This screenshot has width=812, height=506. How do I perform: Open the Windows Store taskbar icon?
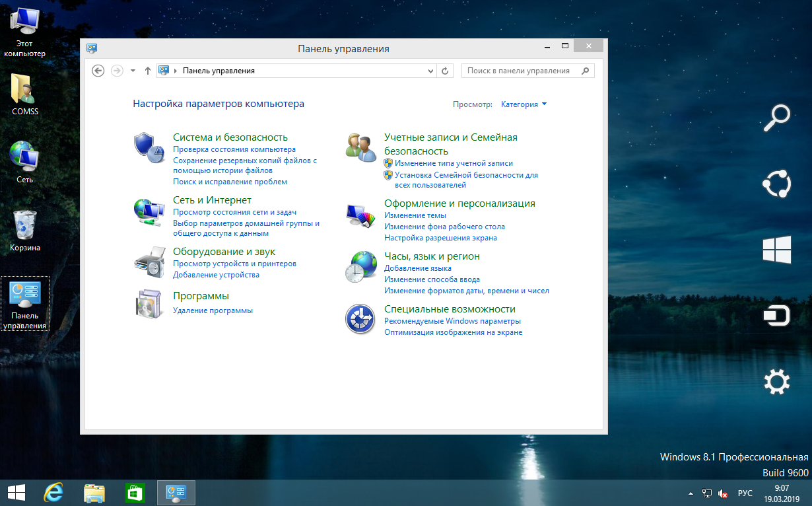(x=135, y=492)
